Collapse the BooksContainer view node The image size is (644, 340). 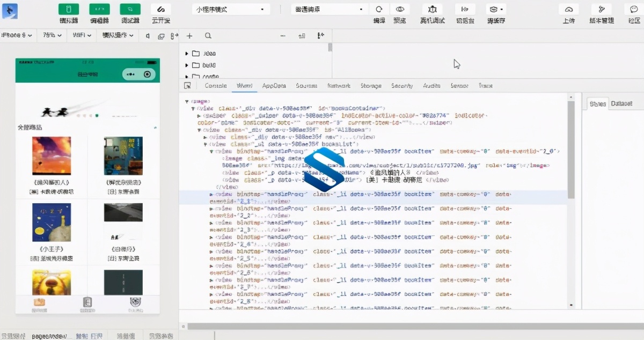(193, 108)
